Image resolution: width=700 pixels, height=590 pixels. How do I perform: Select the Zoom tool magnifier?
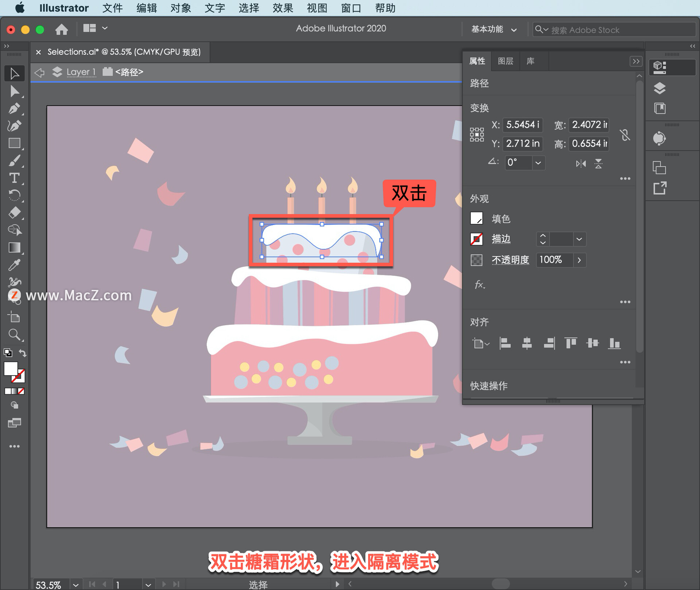tap(15, 335)
